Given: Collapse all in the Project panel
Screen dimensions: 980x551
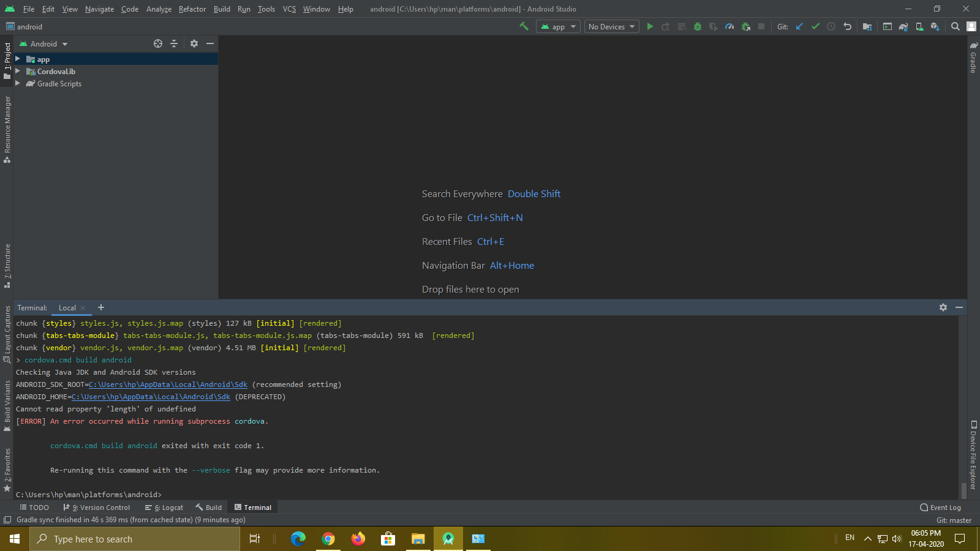Looking at the screenshot, I should click(174, 43).
